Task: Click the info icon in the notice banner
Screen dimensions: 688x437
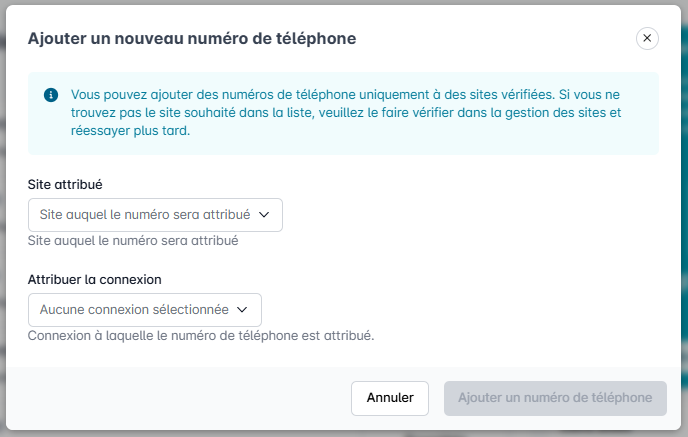Action: click(x=50, y=94)
